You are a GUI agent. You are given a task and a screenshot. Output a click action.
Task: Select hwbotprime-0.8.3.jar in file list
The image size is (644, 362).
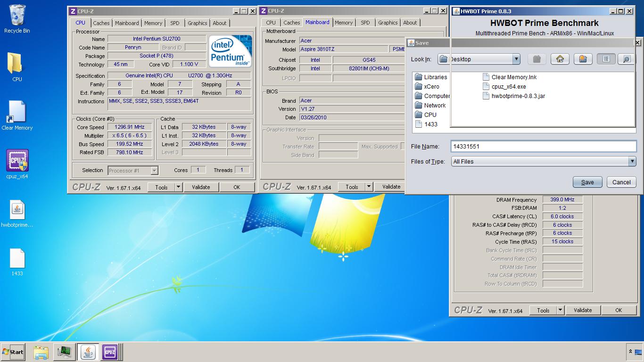[514, 96]
